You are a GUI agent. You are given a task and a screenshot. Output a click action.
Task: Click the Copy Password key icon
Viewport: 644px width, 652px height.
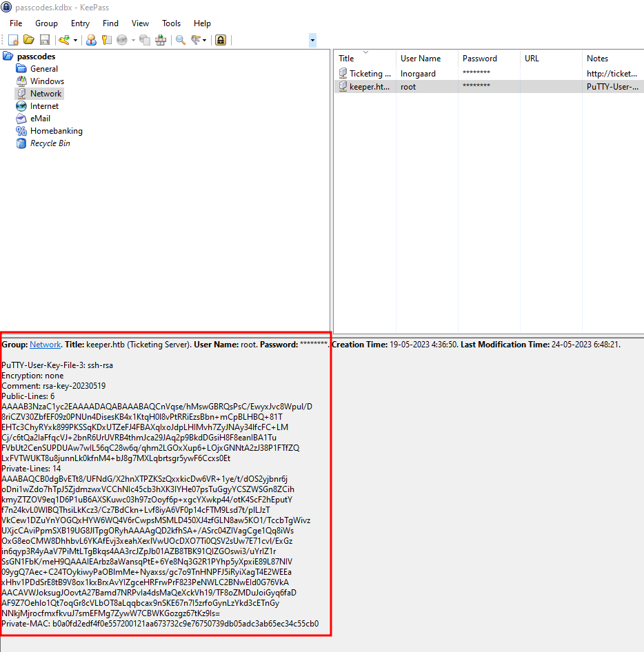click(x=107, y=40)
